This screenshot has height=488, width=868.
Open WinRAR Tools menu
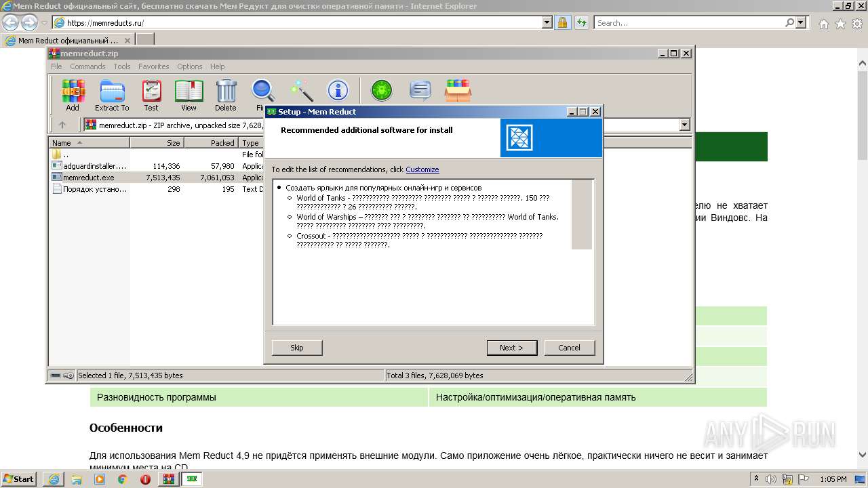coord(122,66)
